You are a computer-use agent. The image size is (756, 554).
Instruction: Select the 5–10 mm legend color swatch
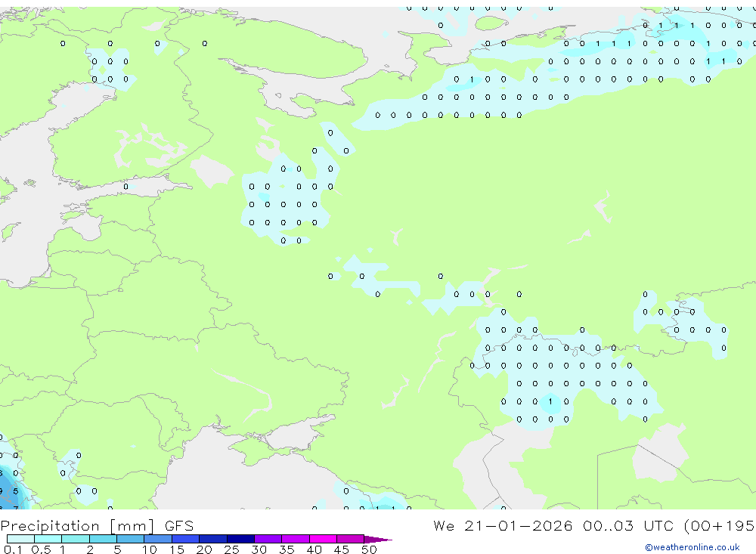pyautogui.click(x=131, y=539)
